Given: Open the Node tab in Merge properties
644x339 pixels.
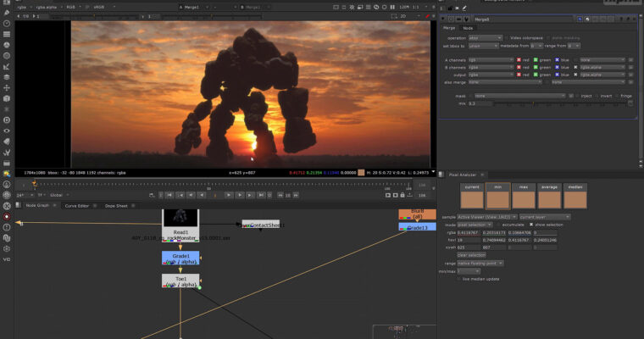Looking at the screenshot, I should (x=468, y=28).
